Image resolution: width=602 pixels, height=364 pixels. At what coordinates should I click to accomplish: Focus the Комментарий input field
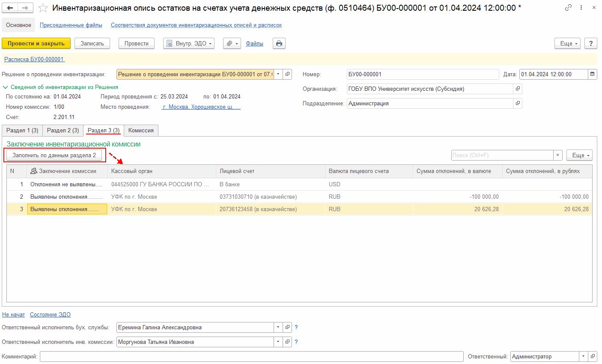pyautogui.click(x=252, y=356)
